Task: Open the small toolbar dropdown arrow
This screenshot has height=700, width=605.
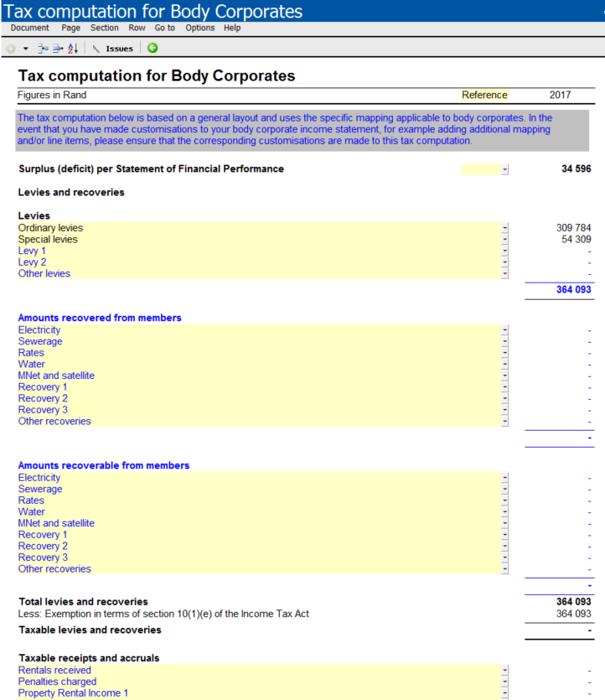Action: point(25,49)
